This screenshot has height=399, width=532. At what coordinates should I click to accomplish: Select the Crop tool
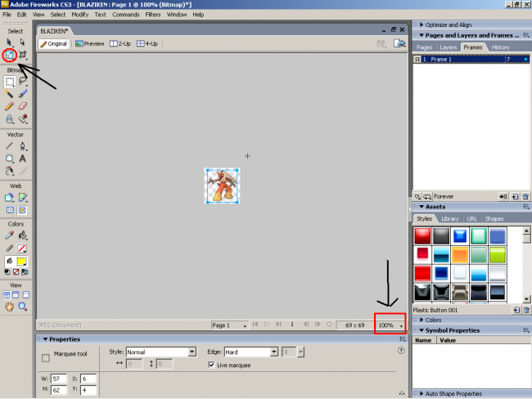[22, 55]
